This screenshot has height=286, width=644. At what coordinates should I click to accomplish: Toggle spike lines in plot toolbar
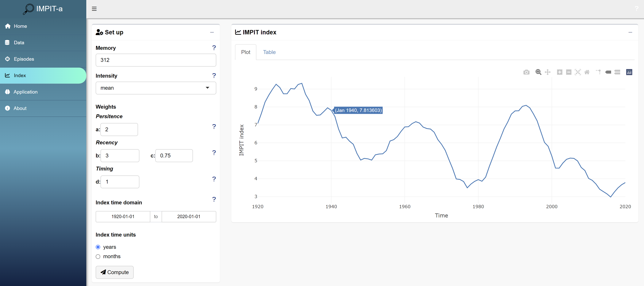click(598, 72)
